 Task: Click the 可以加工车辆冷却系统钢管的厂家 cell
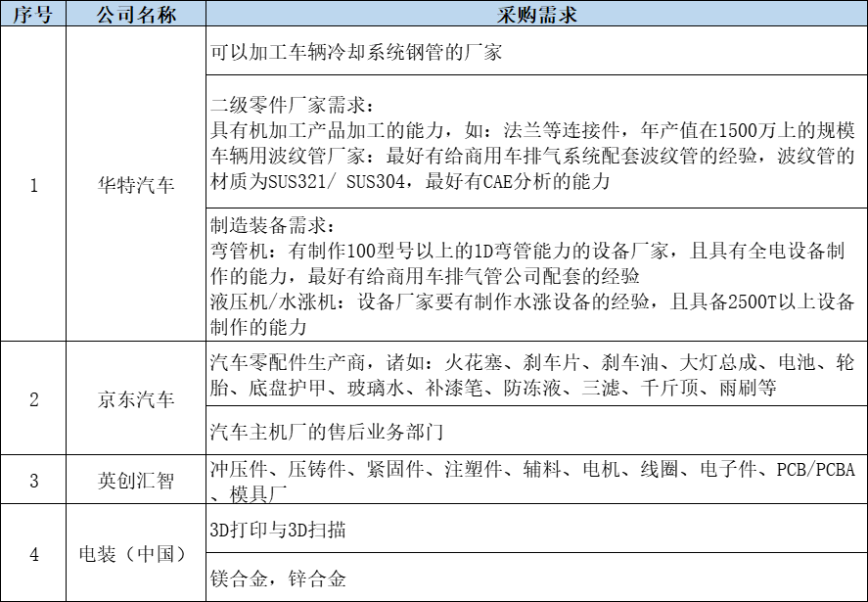pos(536,50)
